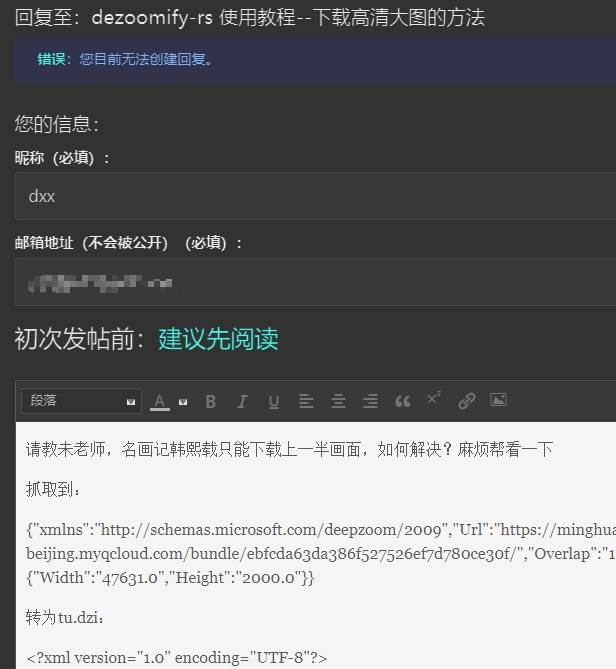This screenshot has height=669, width=616.
Task: Apply superscript formatting
Action: pos(434,400)
